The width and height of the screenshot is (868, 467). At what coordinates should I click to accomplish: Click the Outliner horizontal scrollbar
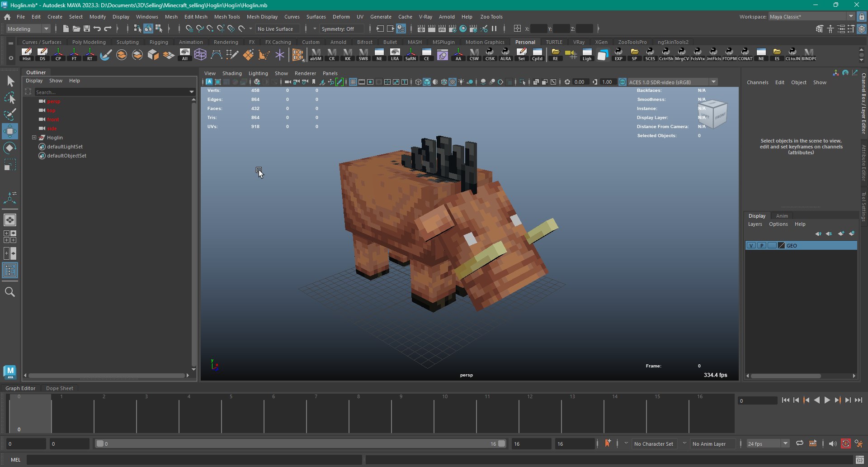[106, 375]
